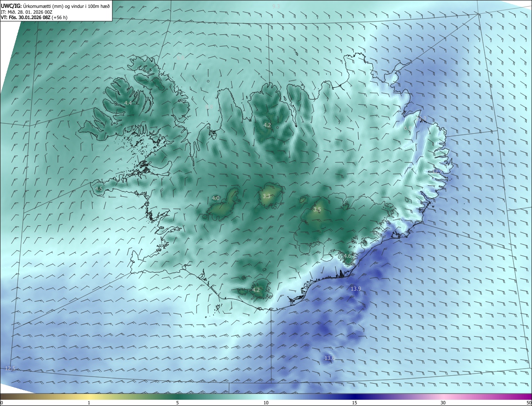The height and width of the screenshot is (406, 532).
Task: Click the 50 tick on the color scale
Action: tap(529, 403)
